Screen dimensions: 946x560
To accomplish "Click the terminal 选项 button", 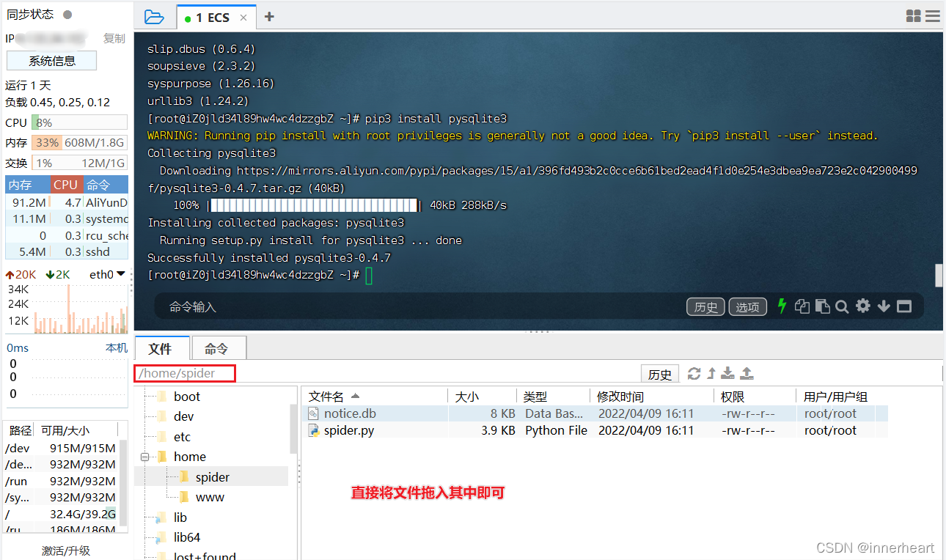I will pyautogui.click(x=748, y=307).
